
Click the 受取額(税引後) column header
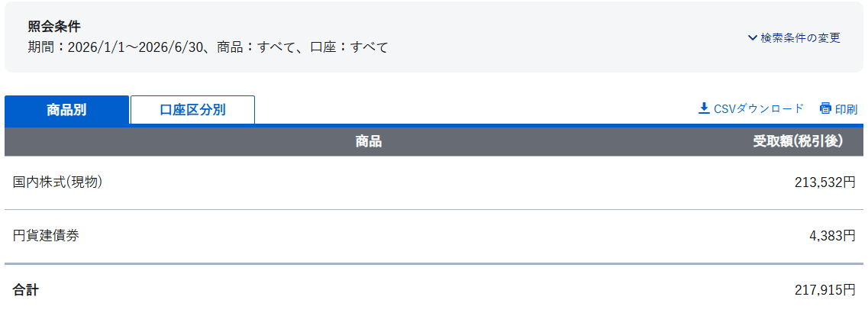tap(798, 142)
